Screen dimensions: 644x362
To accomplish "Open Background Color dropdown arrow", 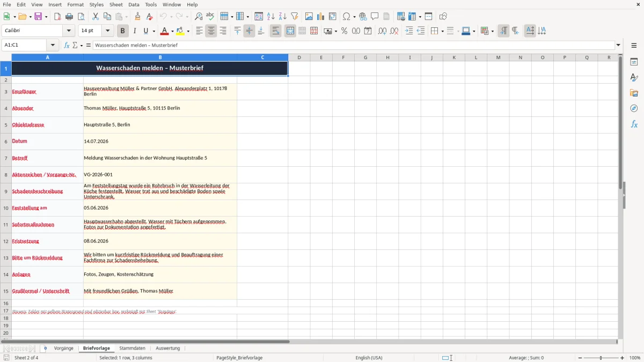I will [x=188, y=31].
